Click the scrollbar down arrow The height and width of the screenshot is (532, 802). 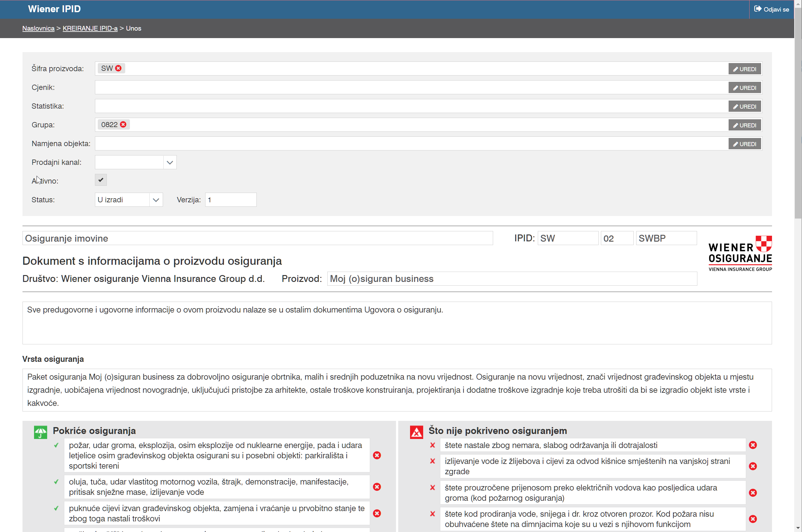pos(798,529)
